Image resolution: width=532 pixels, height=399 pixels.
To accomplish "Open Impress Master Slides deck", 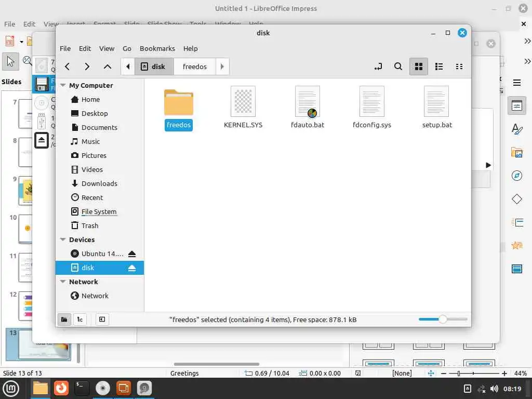I will point(517,269).
